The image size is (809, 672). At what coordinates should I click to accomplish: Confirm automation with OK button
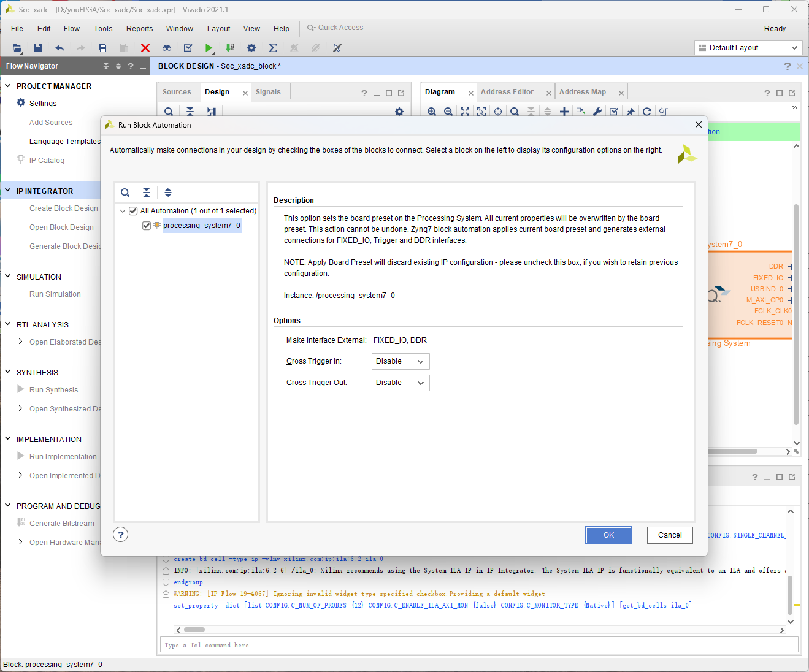[x=608, y=535]
